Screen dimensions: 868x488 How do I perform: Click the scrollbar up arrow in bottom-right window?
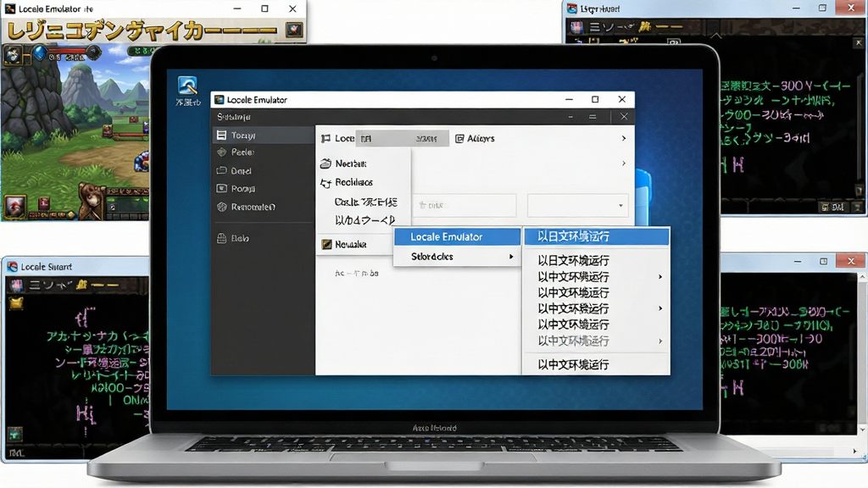click(x=862, y=277)
